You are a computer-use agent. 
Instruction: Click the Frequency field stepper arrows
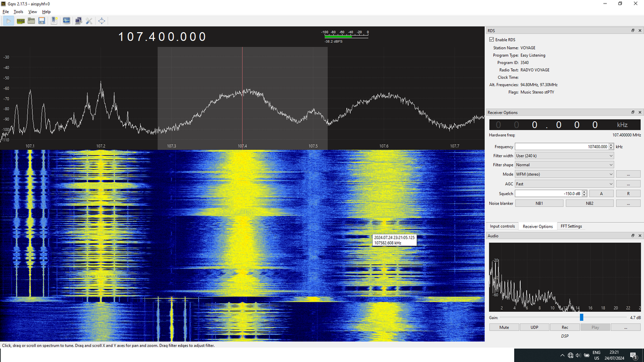click(611, 147)
